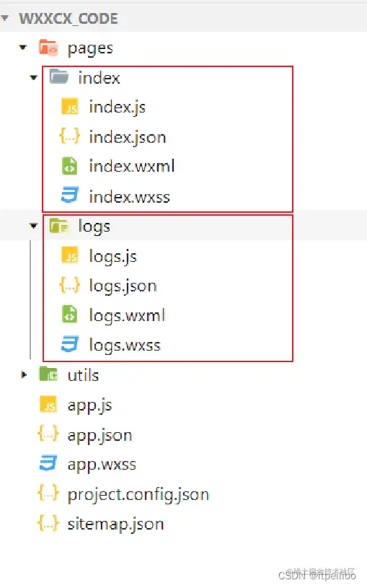This screenshot has width=367, height=588.
Task: Open the index.json file
Action: coord(128,137)
